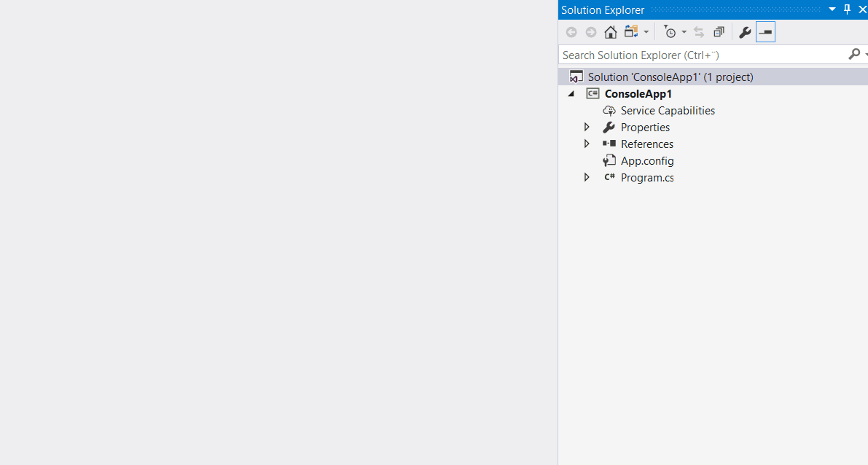
Task: Collapse the ConsoleApp1 project node
Action: point(571,93)
